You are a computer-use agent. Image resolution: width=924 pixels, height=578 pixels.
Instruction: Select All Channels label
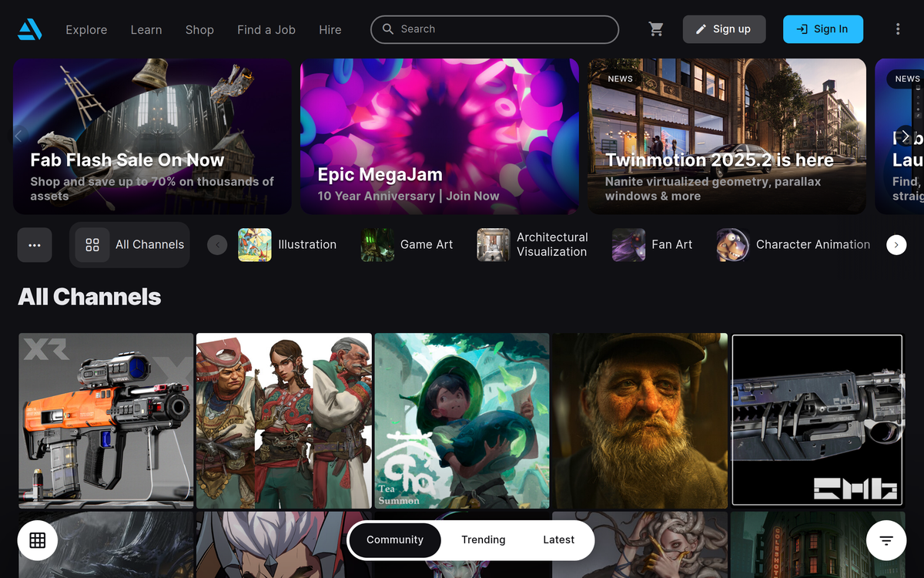pos(150,245)
